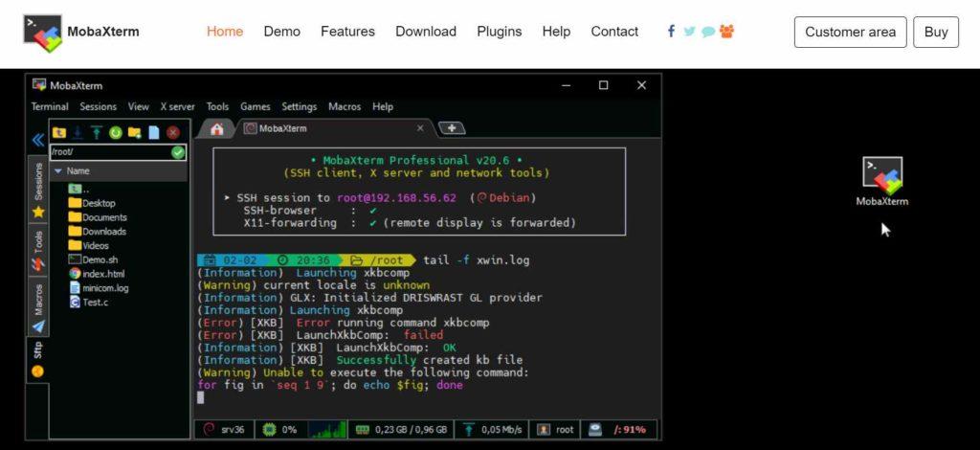Switch to the Macros sidebar tab
Viewport: 980px width, 450px height.
pos(38,308)
